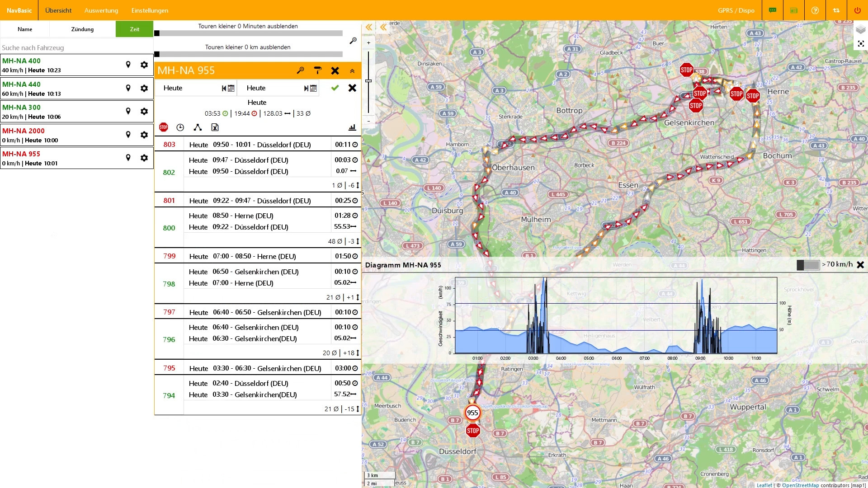
Task: Open messages icon in top bar
Action: click(773, 10)
